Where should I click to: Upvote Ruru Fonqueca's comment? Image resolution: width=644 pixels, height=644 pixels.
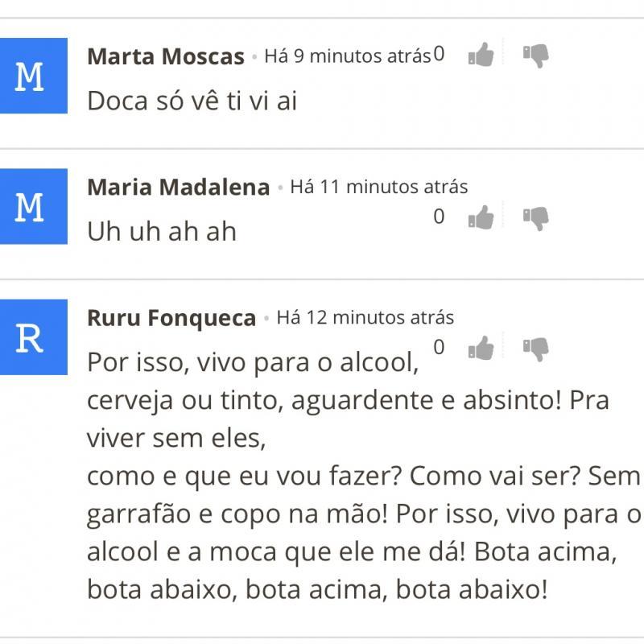481,348
